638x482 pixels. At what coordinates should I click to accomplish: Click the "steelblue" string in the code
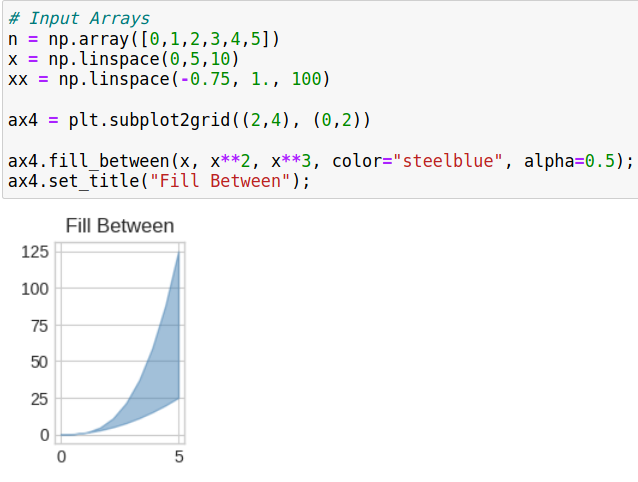point(448,161)
